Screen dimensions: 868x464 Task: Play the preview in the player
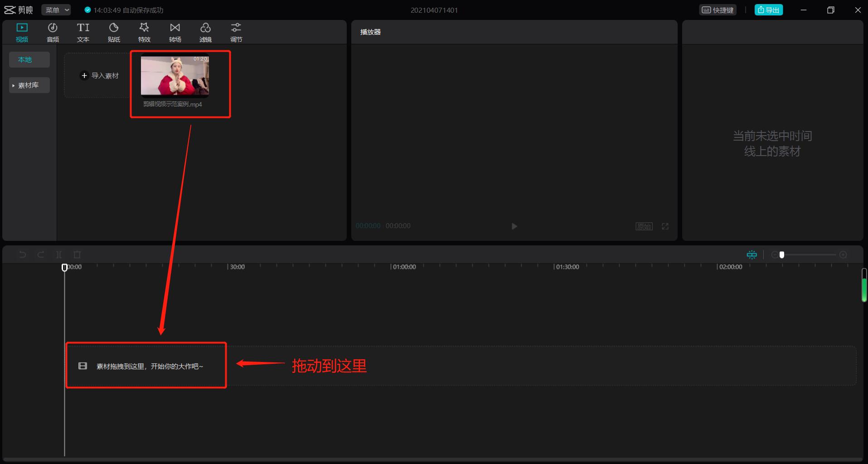[514, 226]
